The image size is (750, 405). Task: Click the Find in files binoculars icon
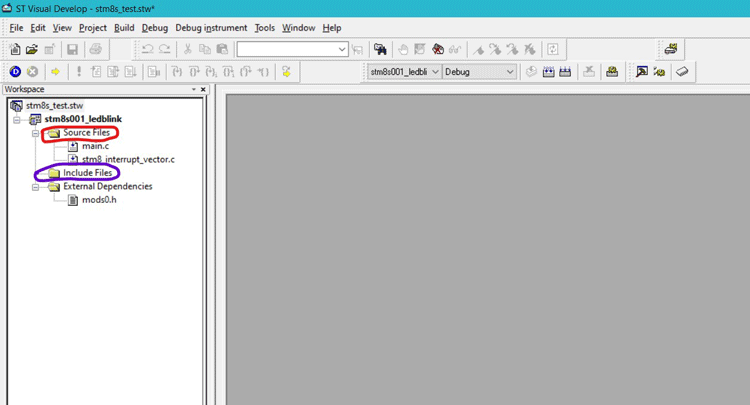(x=380, y=49)
